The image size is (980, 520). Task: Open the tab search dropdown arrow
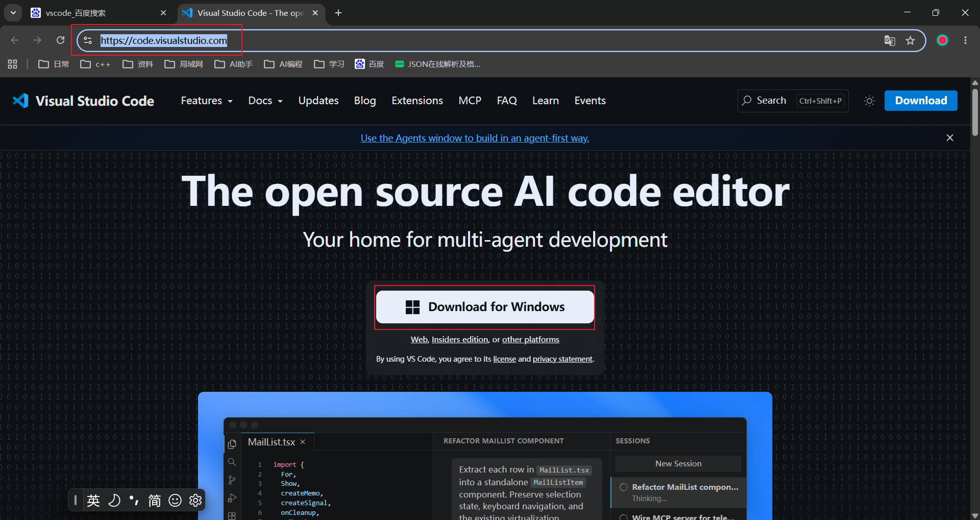click(13, 13)
